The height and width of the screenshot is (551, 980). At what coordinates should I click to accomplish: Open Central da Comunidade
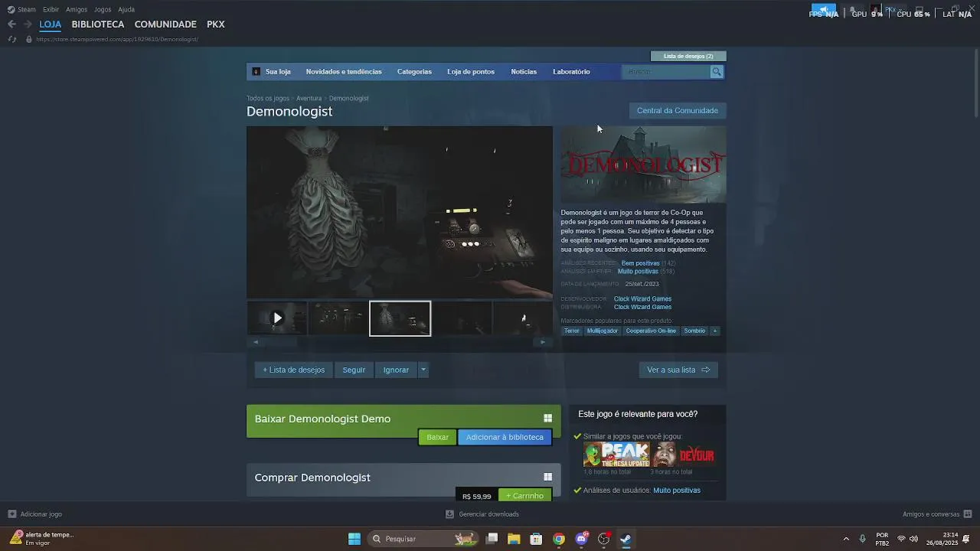click(678, 110)
